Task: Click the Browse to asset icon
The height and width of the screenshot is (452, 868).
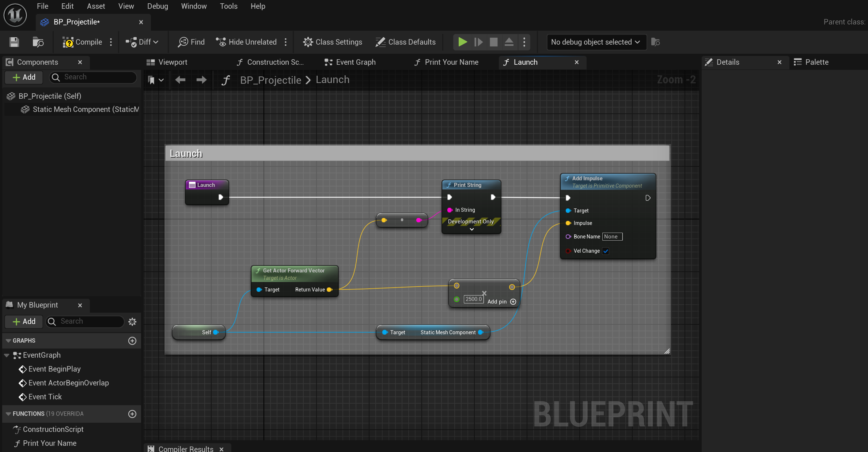Action: (x=38, y=42)
